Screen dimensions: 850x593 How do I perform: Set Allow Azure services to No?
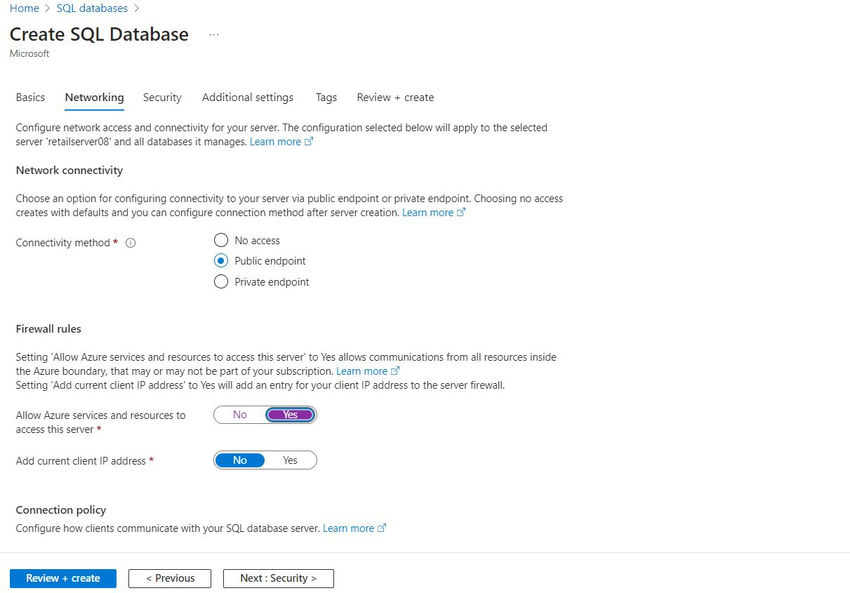240,415
